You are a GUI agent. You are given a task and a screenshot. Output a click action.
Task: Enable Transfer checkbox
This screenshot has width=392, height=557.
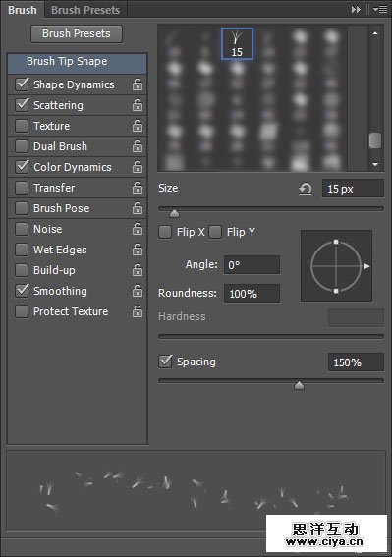[22, 188]
